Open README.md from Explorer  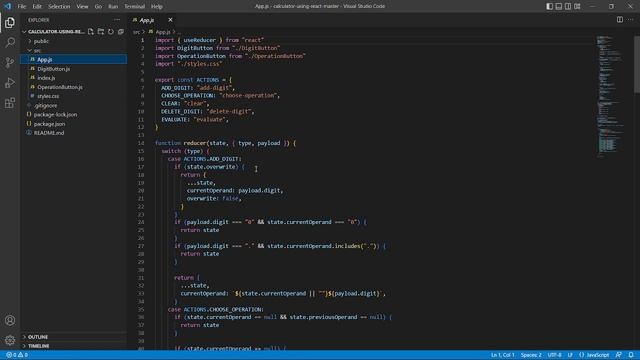click(x=73, y=133)
